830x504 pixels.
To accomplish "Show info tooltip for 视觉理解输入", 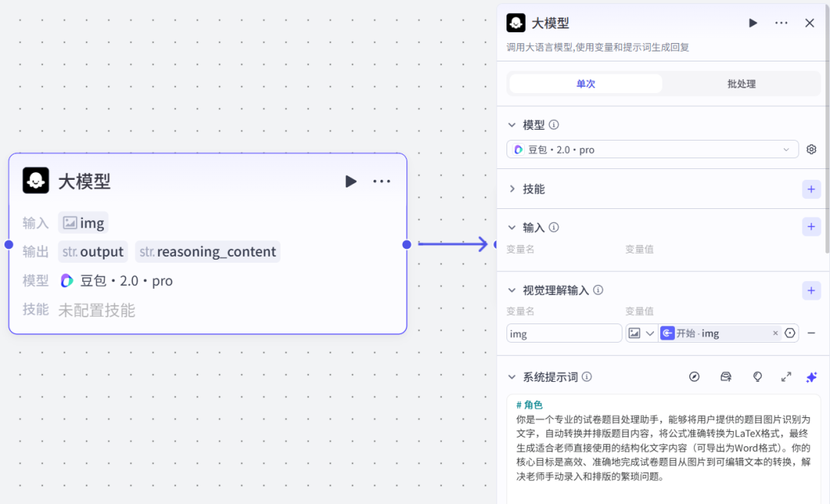I will 598,290.
